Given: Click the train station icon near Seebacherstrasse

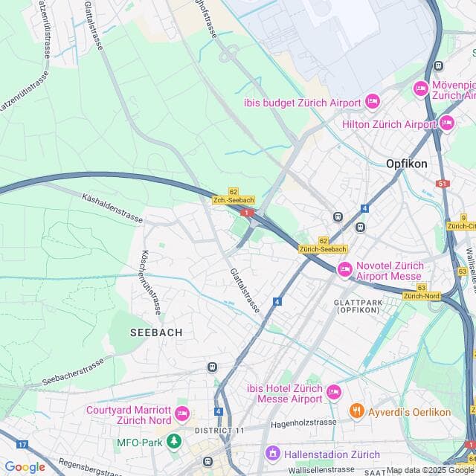Looking at the screenshot, I should click(x=212, y=367).
